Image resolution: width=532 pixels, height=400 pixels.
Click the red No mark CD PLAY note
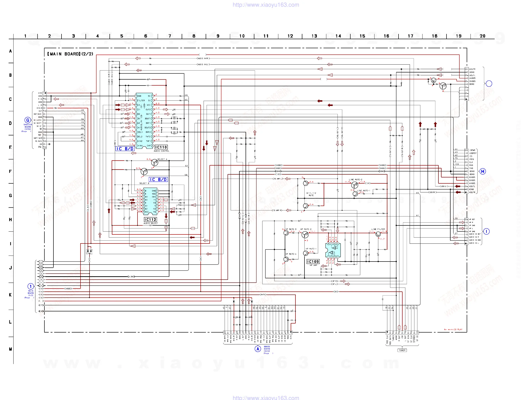pos(453,329)
